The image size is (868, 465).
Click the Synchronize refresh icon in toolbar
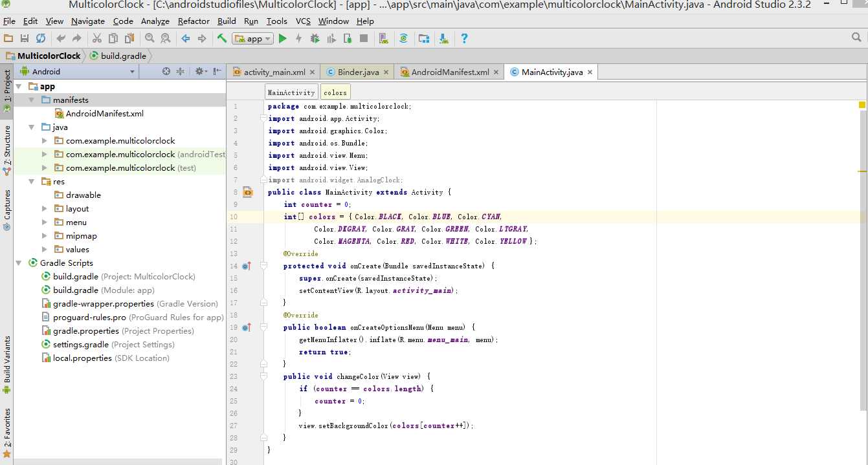point(41,39)
